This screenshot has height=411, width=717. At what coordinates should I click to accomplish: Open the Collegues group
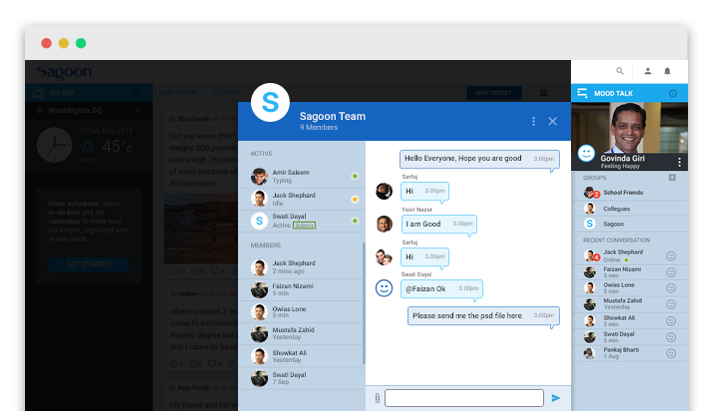(629, 208)
